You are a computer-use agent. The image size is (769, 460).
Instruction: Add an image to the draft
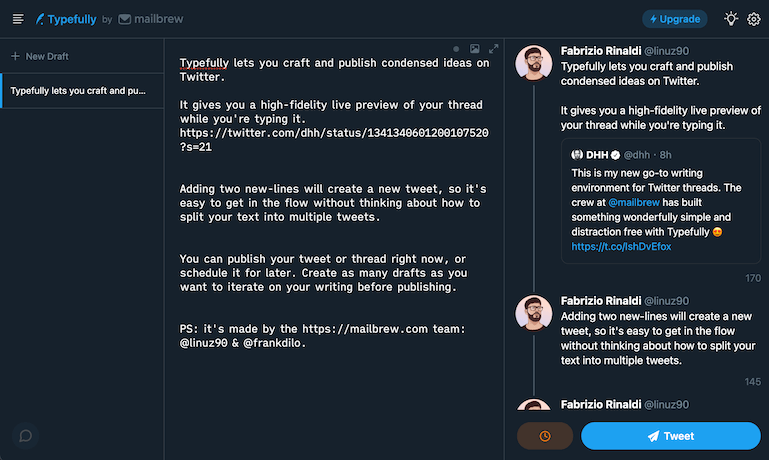coord(475,48)
